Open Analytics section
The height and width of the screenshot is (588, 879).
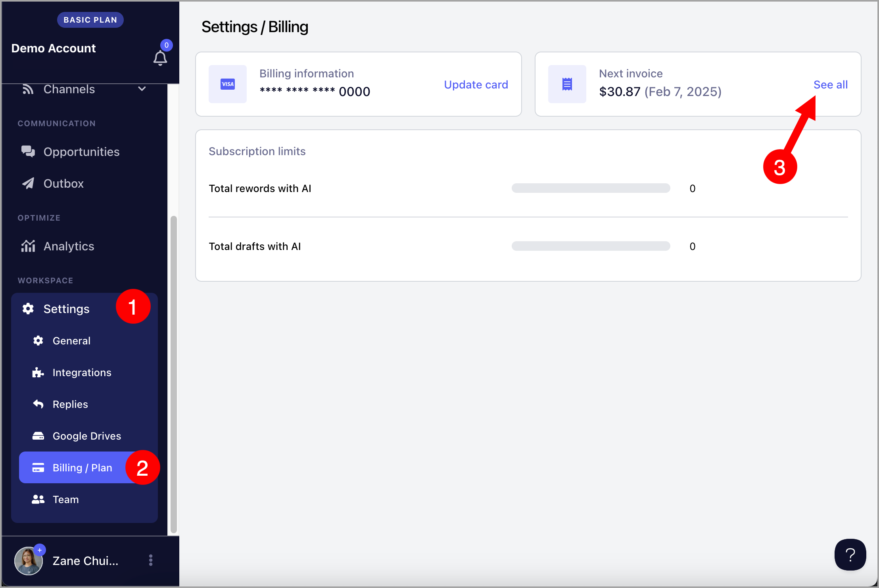[x=84, y=246]
